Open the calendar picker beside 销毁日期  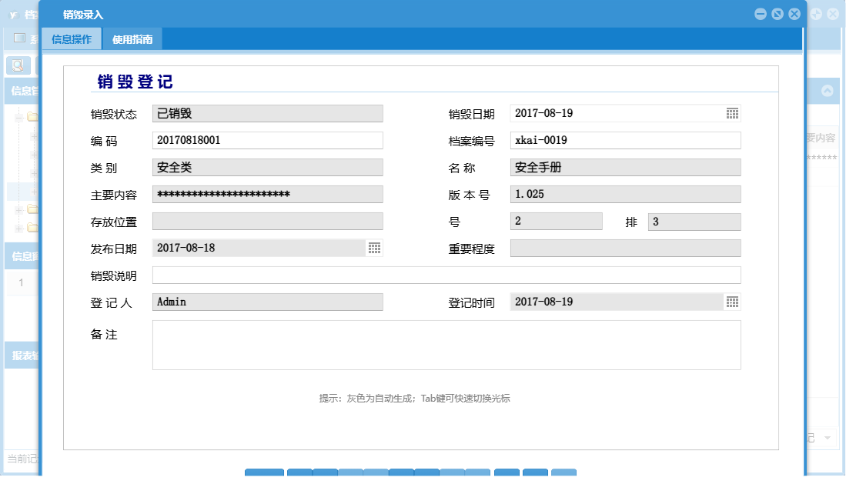point(732,113)
